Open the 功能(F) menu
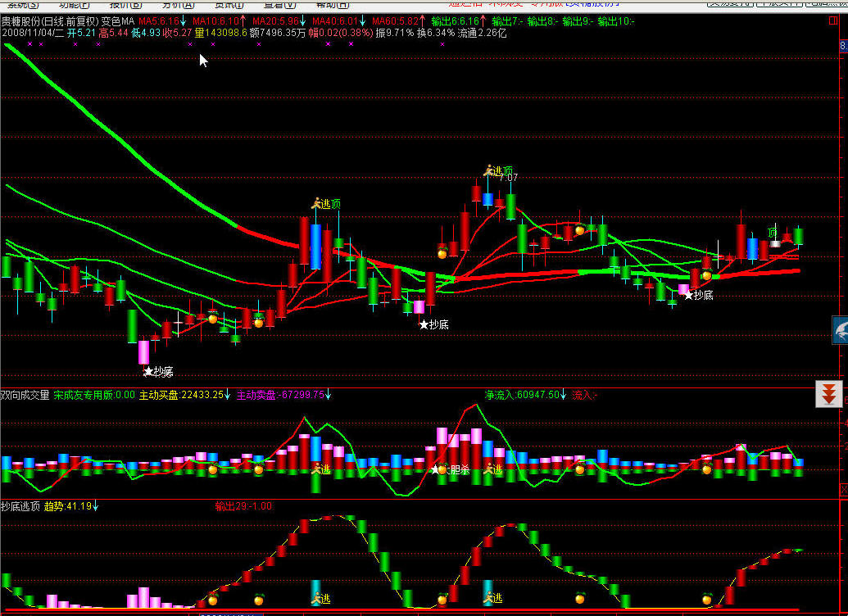848x616 pixels. point(74,4)
